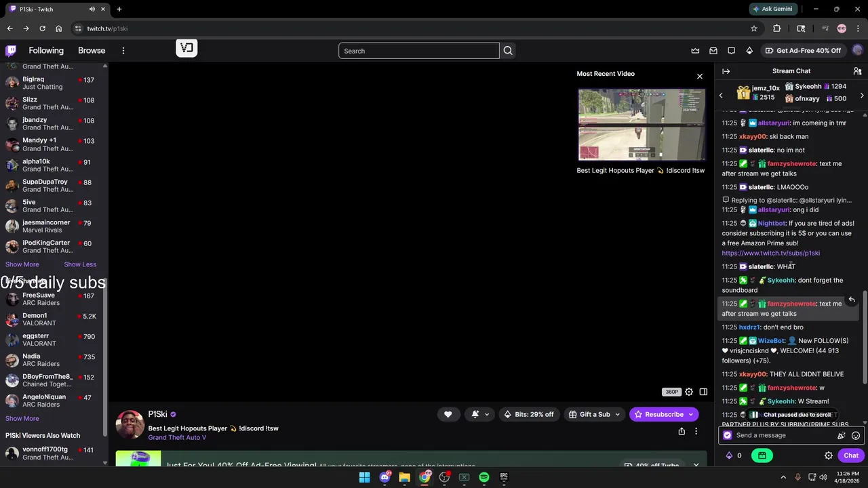Bookmark this page with the star
The height and width of the screenshot is (488, 868).
[753, 28]
